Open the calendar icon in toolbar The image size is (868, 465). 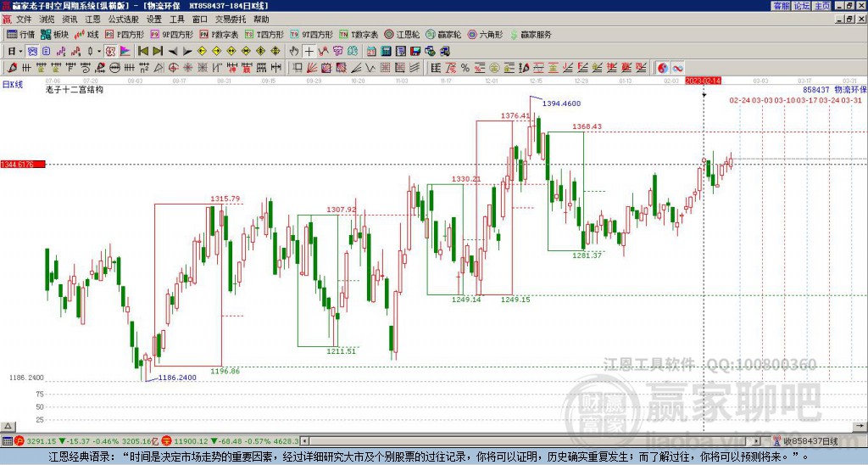coord(371,51)
